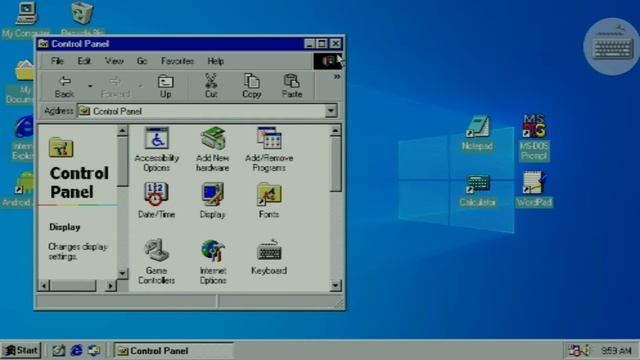The width and height of the screenshot is (640, 360).
Task: Select Game Controllers icon
Action: coord(156,261)
